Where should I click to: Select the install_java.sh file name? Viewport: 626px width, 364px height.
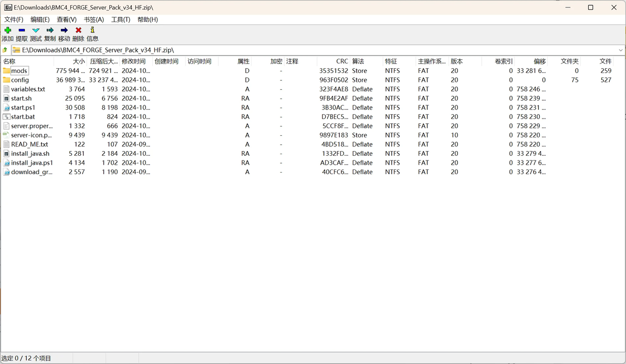click(30, 154)
